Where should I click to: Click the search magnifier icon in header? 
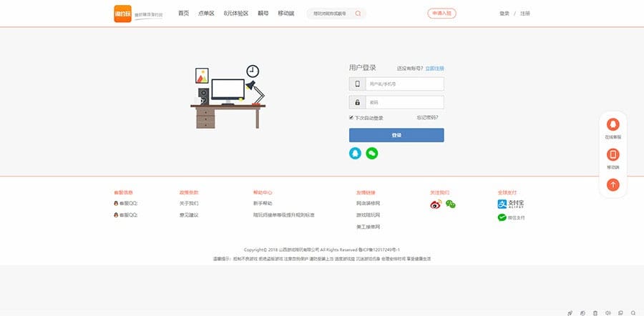click(x=358, y=14)
